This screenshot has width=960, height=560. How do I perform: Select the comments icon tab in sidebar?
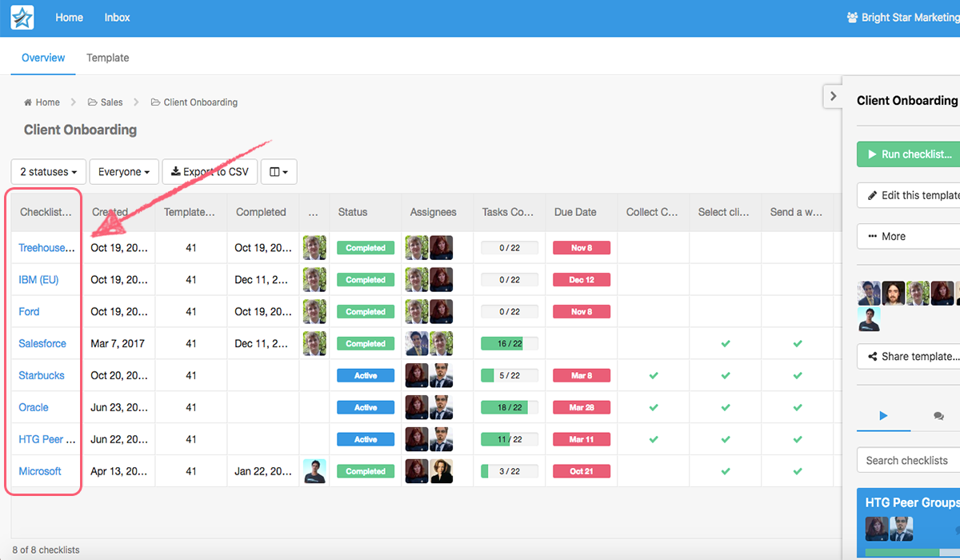[x=938, y=416]
